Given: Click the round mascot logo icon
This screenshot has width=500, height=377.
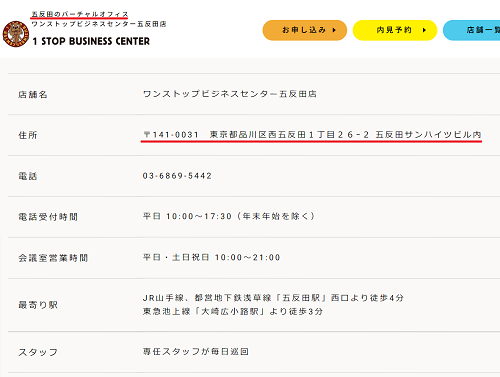Looking at the screenshot, I should click(x=16, y=34).
